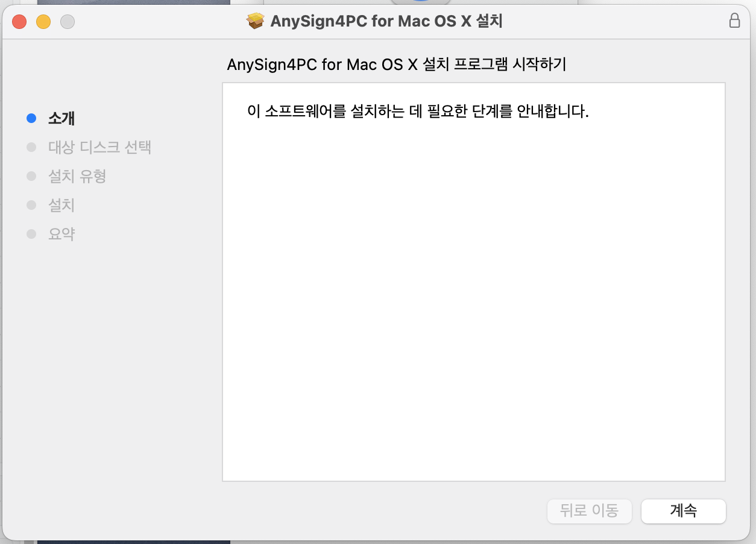Select the 설치 step in the sidebar

tap(61, 205)
